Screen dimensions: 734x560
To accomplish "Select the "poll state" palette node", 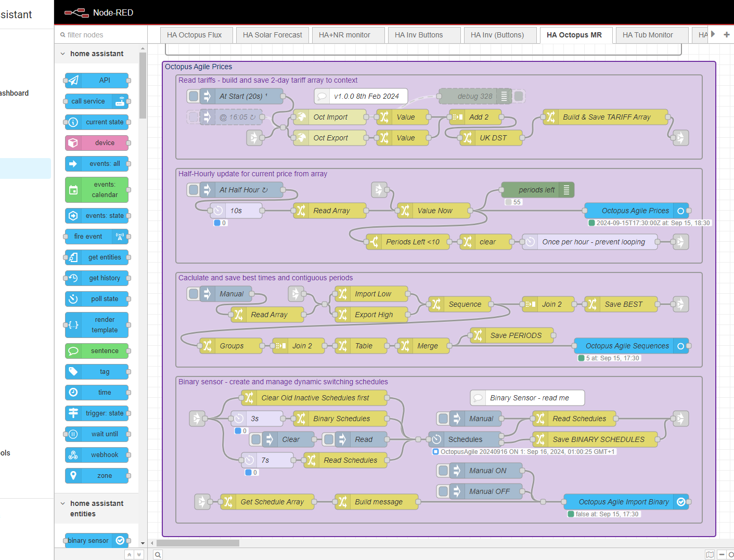I will click(x=97, y=299).
